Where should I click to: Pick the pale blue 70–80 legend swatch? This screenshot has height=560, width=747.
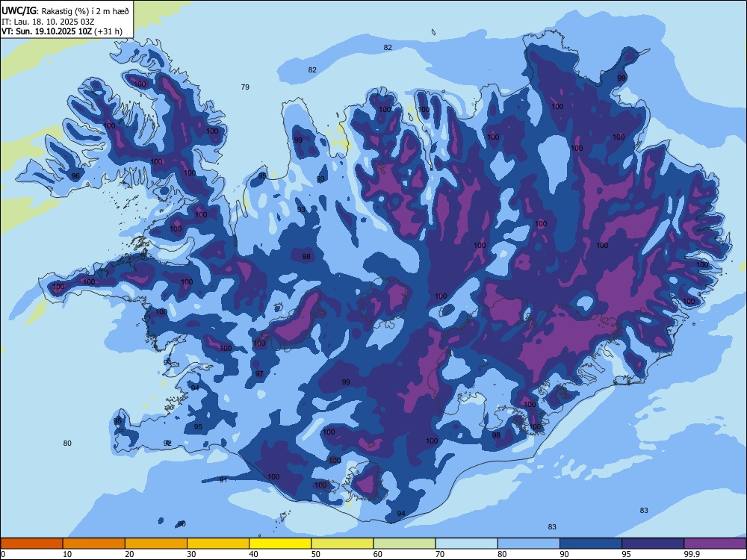(466, 544)
